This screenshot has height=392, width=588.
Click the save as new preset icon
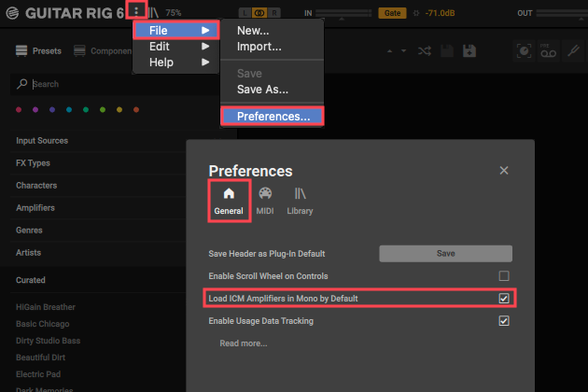pyautogui.click(x=469, y=51)
